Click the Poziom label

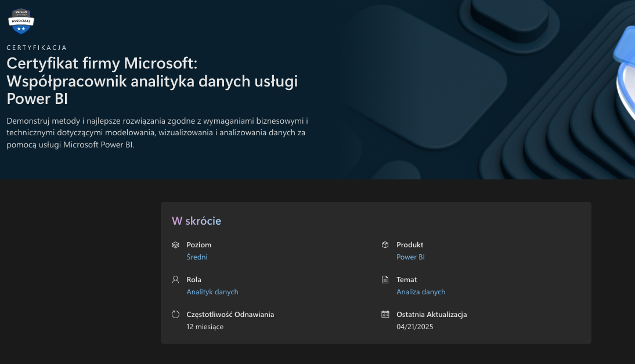tap(199, 244)
